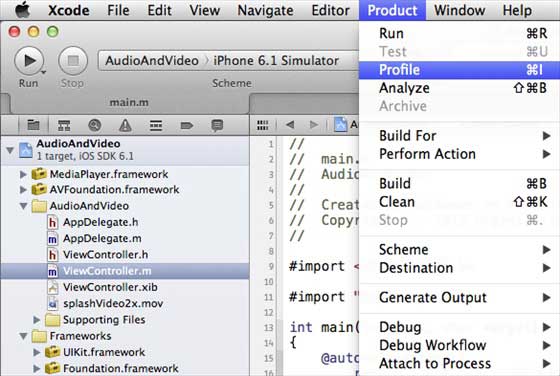Click the related files grid icon
The height and width of the screenshot is (376, 560).
pyautogui.click(x=262, y=125)
